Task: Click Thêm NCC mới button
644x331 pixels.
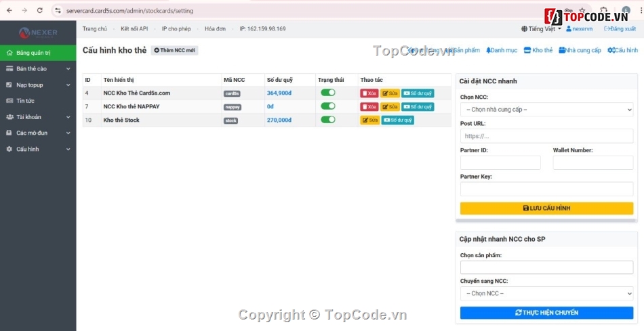Action: [x=174, y=51]
